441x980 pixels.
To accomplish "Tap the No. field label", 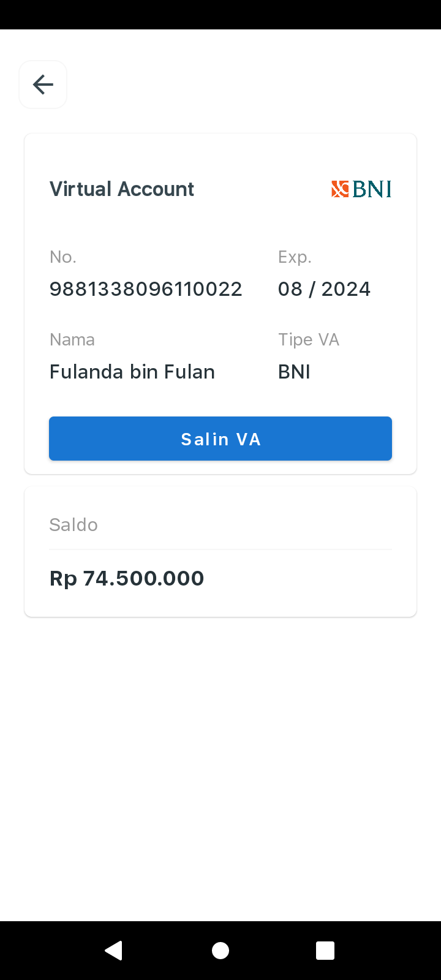I will [63, 257].
